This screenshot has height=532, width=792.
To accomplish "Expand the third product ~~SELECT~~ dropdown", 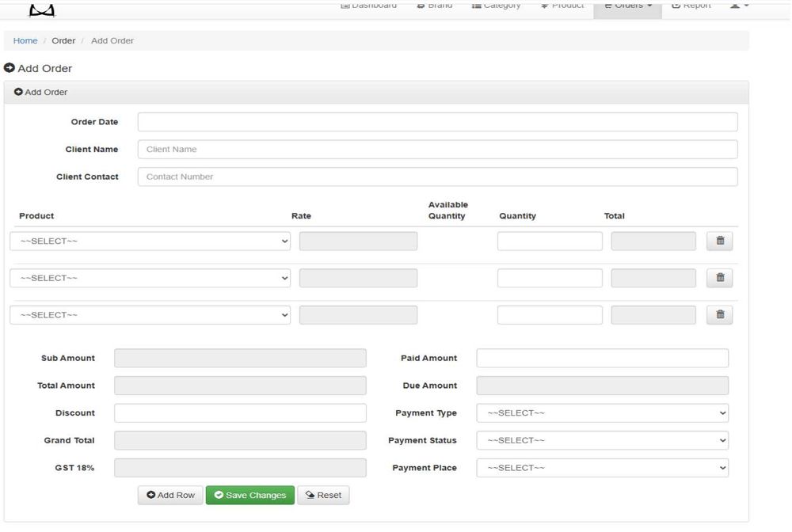I will (150, 315).
